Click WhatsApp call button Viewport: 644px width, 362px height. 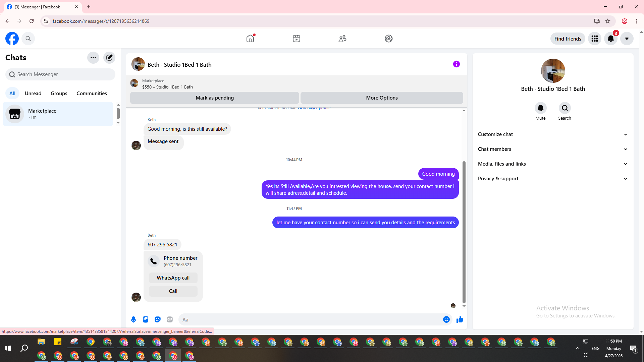[173, 278]
